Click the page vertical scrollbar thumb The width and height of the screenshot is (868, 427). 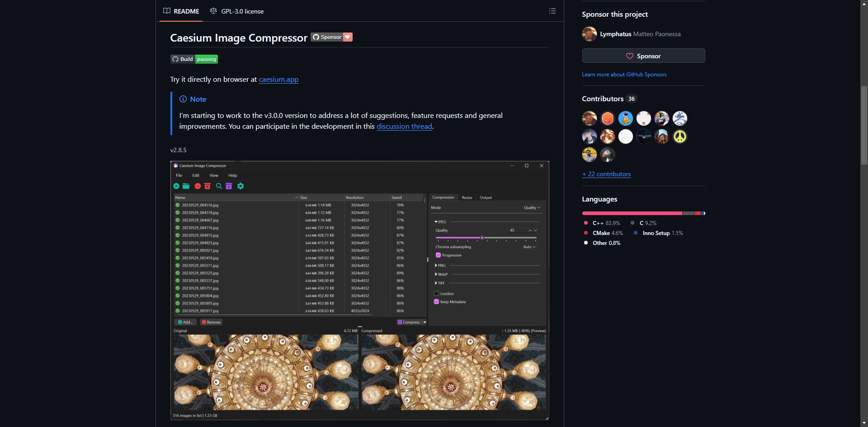tap(864, 125)
